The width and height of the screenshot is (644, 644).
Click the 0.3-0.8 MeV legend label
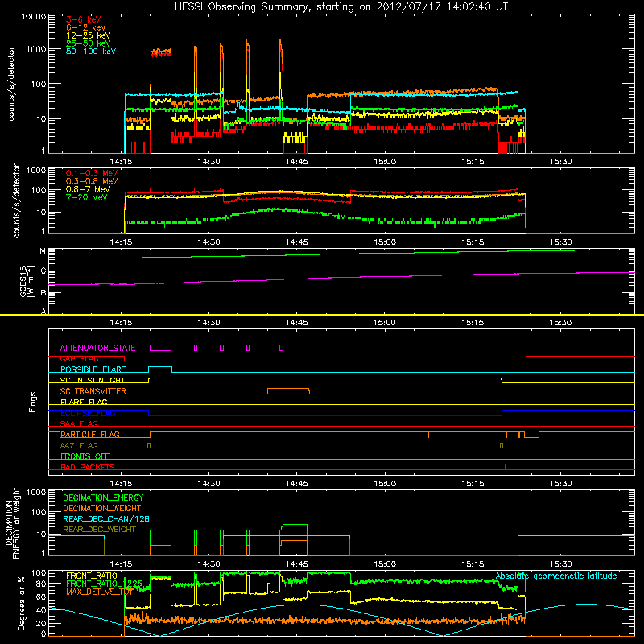pos(92,181)
